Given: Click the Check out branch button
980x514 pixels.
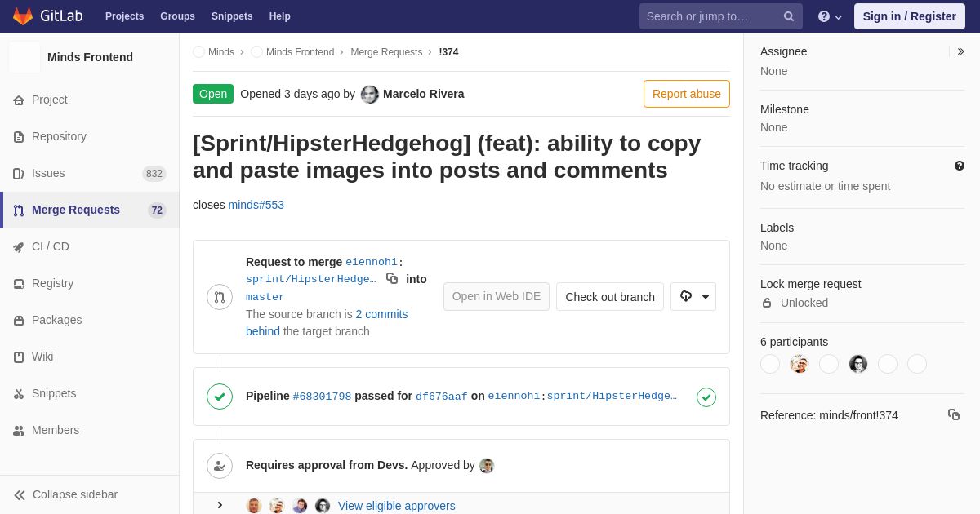Looking at the screenshot, I should pos(610,297).
